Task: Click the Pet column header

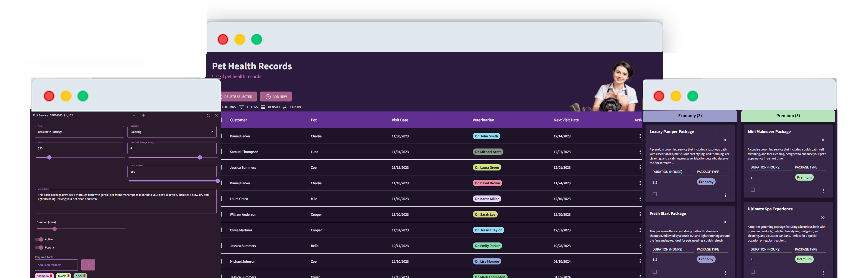Action: [x=313, y=120]
